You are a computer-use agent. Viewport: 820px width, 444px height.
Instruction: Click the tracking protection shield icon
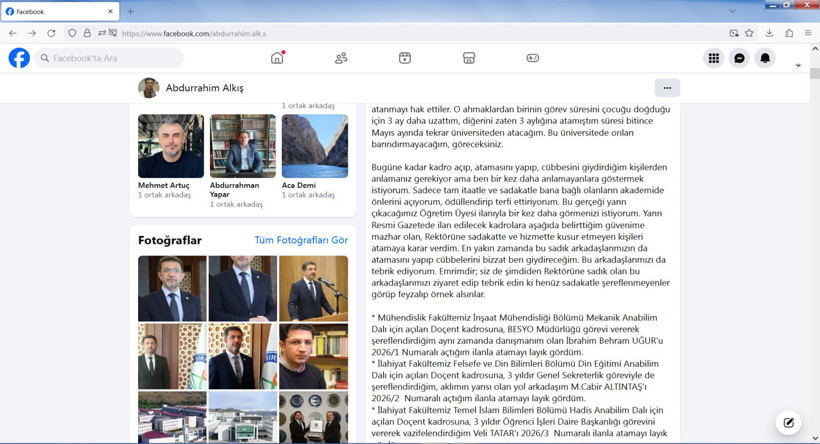click(72, 33)
